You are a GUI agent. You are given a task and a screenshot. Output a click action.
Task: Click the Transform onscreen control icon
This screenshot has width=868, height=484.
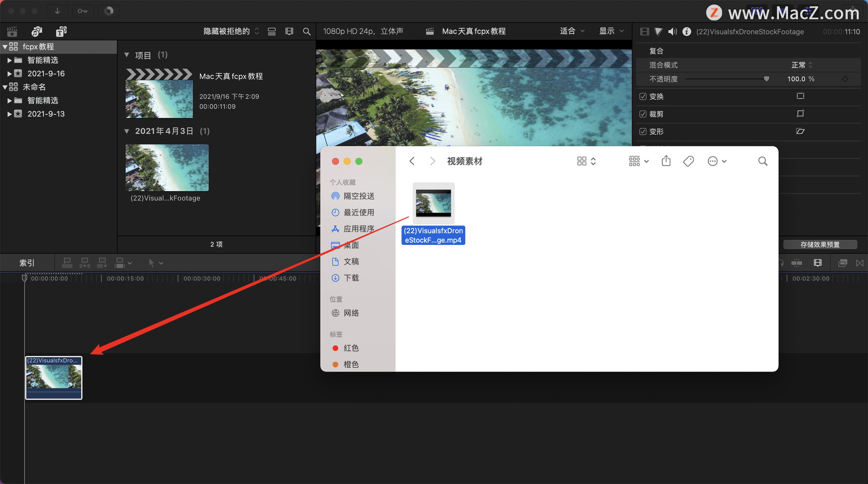[x=800, y=96]
